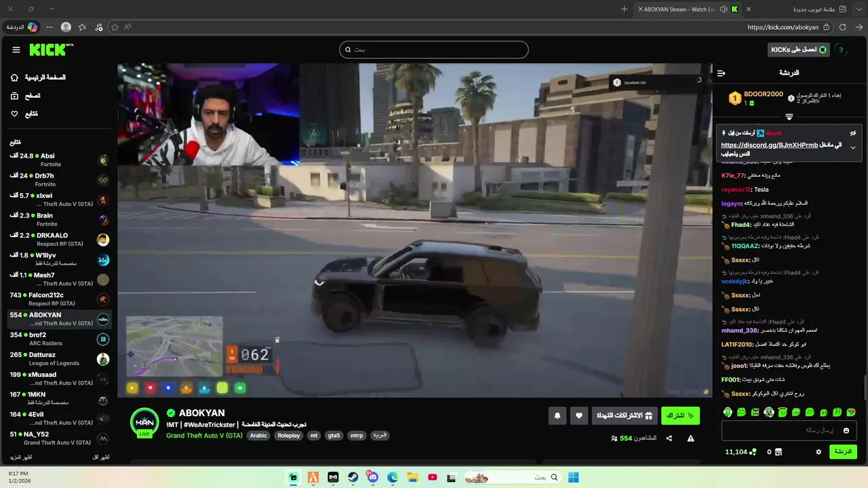The image size is (868, 488).
Task: Select the mtrp tag
Action: coord(356,436)
